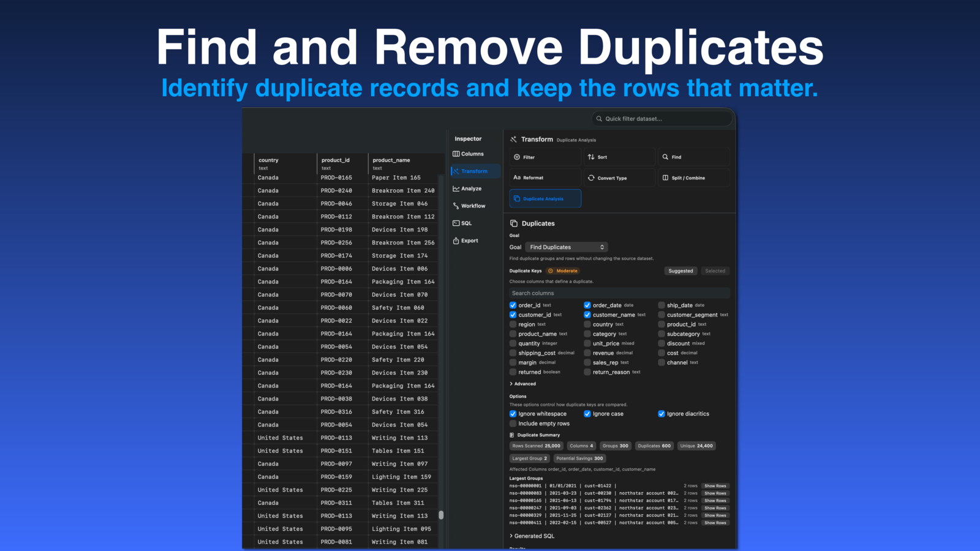980x551 pixels.
Task: Show rows for group nso-00000083
Action: click(x=715, y=493)
